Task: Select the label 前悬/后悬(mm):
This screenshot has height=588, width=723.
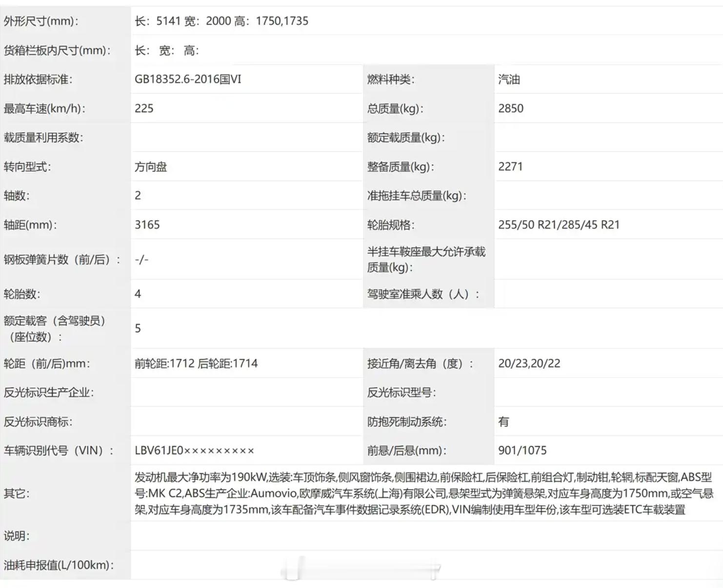Action: pos(407,451)
